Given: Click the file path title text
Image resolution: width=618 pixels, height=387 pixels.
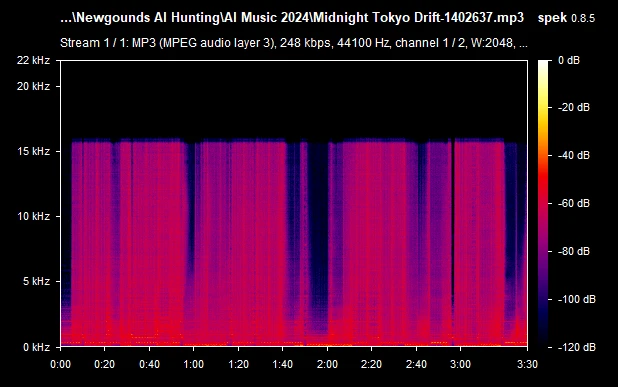Looking at the screenshot, I should [x=292, y=18].
